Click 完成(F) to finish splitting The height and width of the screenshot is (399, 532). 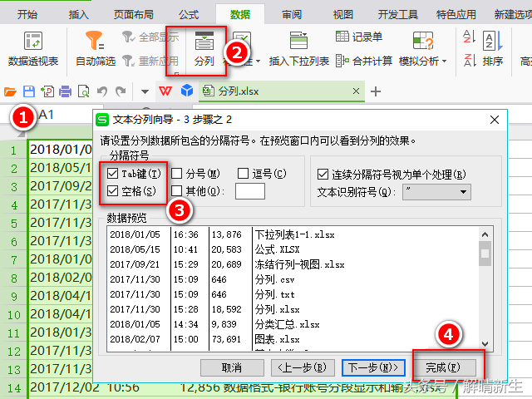443,367
